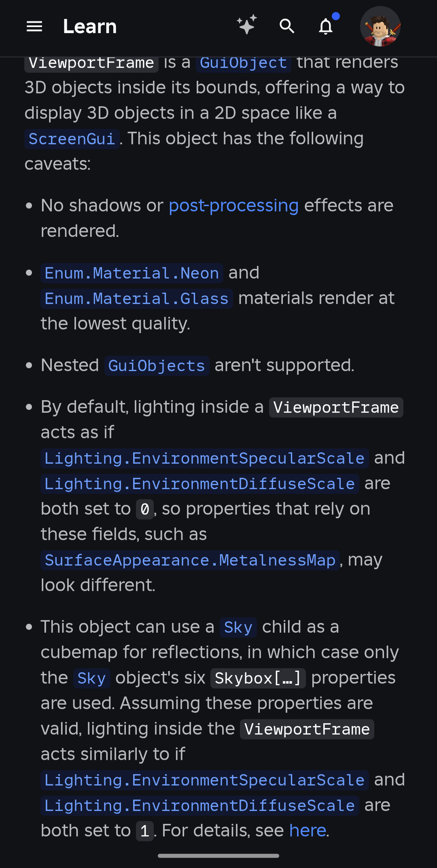Tap the search magnifier icon
437x868 pixels.
pyautogui.click(x=287, y=26)
